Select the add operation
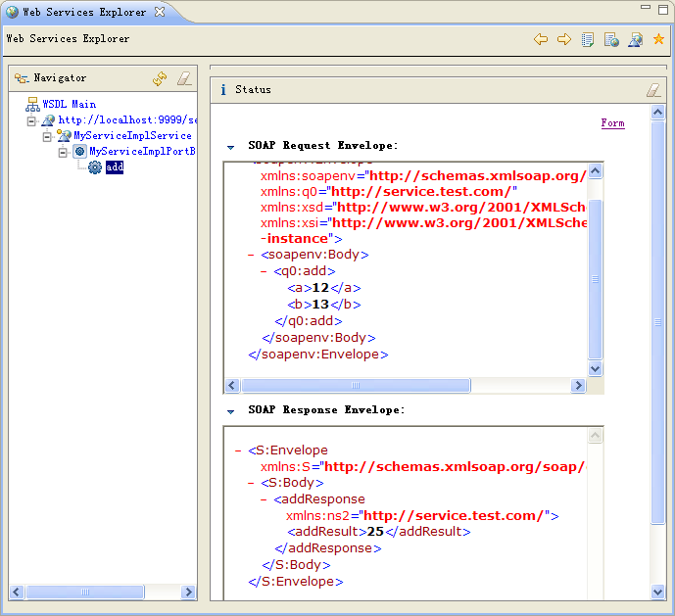675x616 pixels. coord(115,167)
